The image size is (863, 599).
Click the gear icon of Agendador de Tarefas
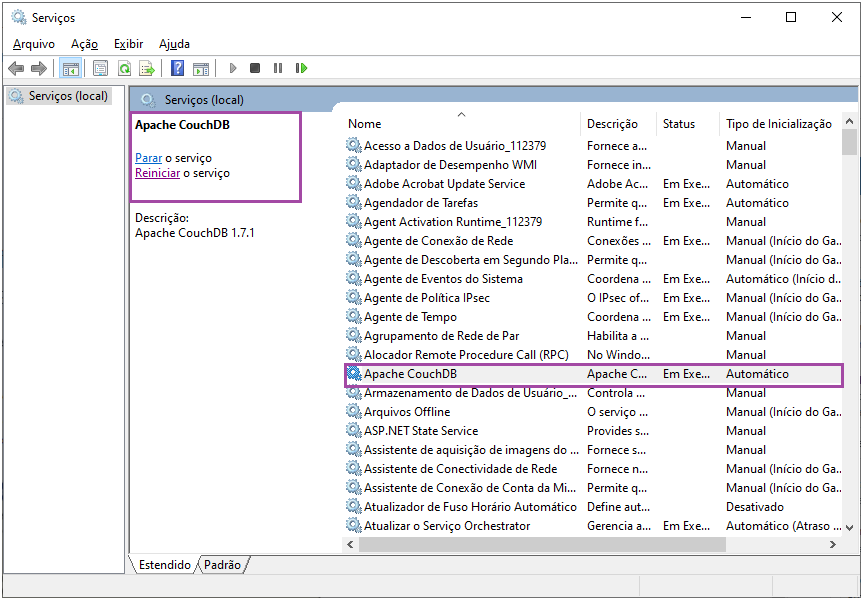tap(353, 203)
